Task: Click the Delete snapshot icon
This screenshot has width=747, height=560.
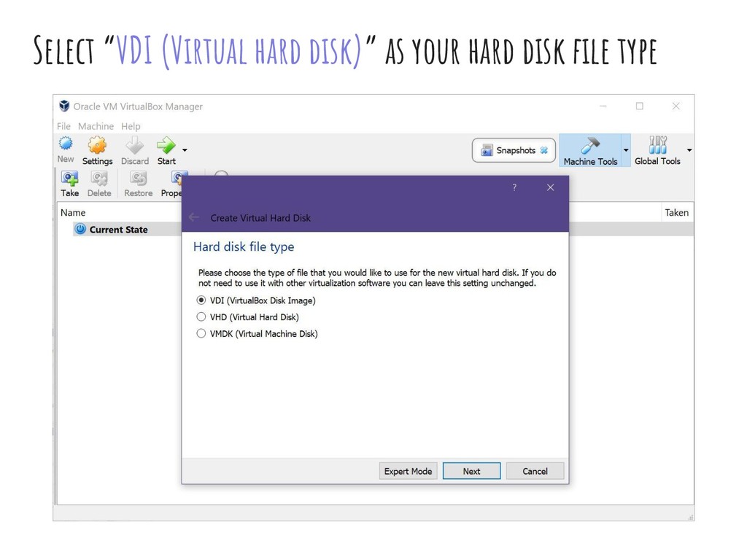Action: [99, 178]
